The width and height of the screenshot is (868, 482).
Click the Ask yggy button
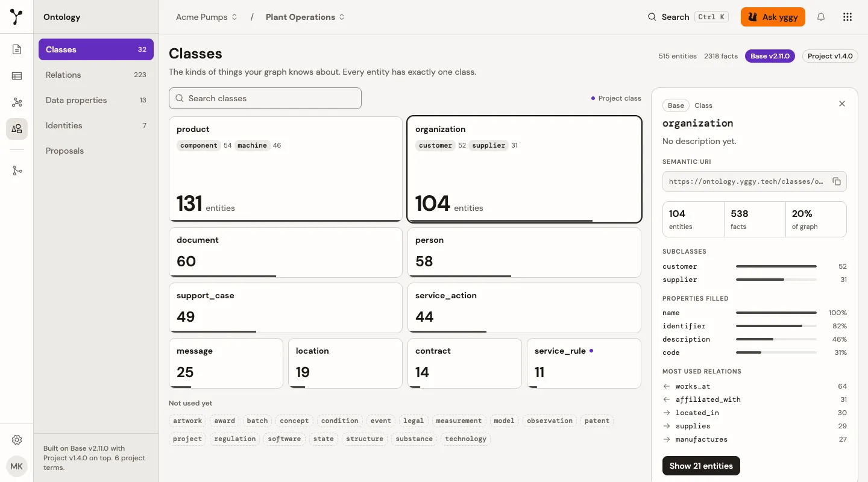click(x=773, y=17)
